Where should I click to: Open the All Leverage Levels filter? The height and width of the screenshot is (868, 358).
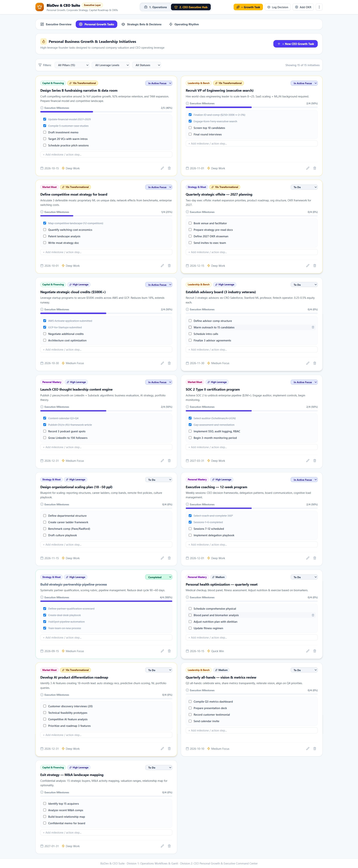pos(111,65)
